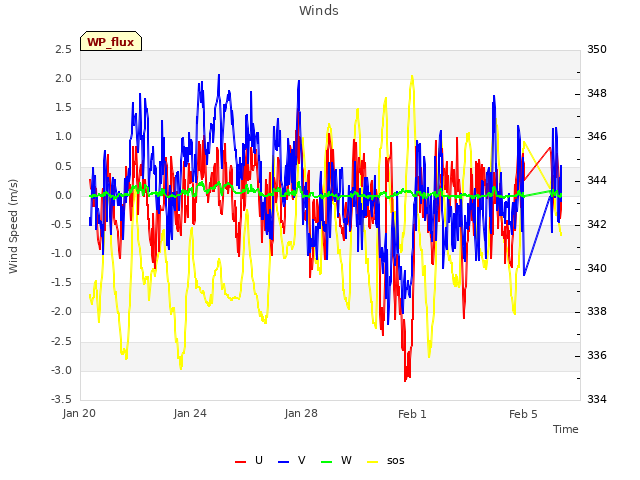Click the blue V legend color swatch
The width and height of the screenshot is (640, 480).
(283, 462)
